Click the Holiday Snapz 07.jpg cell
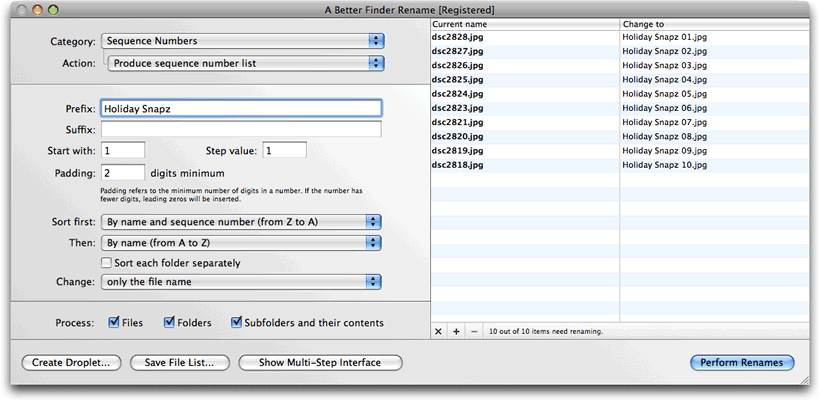Image resolution: width=820 pixels, height=402 pixels. coord(714,122)
